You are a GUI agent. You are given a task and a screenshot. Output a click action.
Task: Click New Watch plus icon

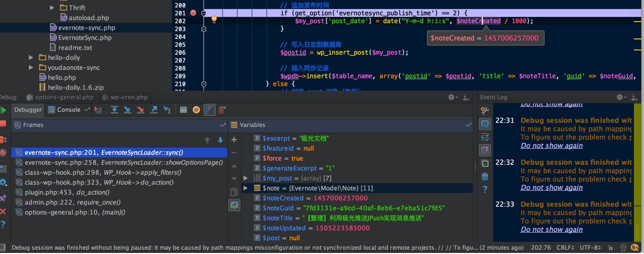point(234,140)
